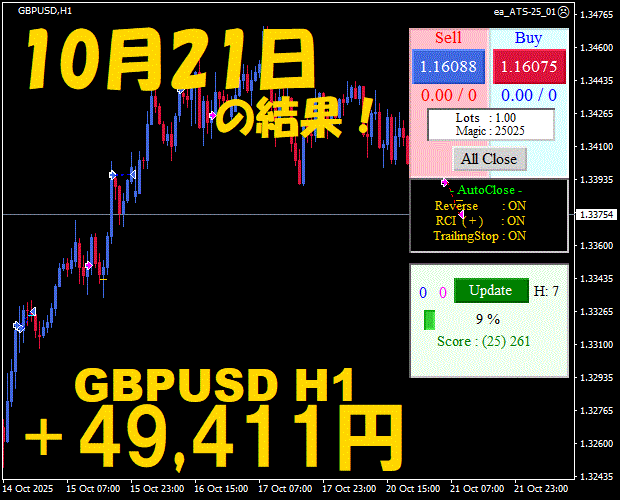620x500 pixels.
Task: Click the 21 Oct 23:00 time label
Action: click(x=541, y=489)
